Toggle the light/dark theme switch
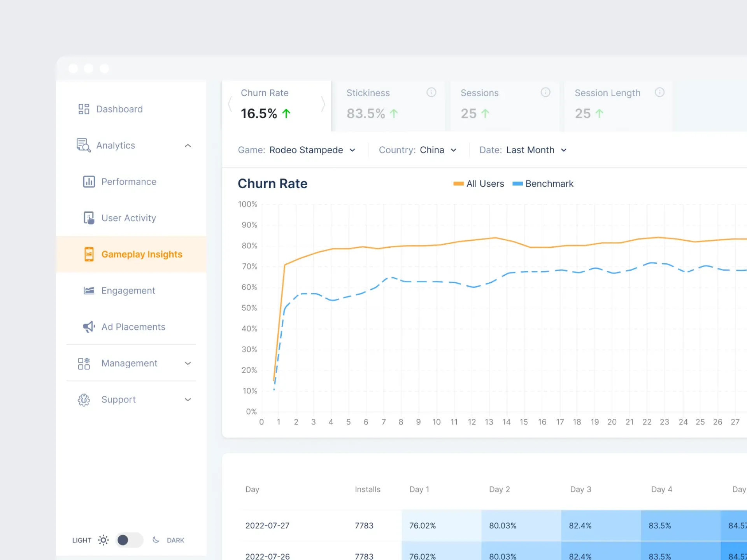The height and width of the screenshot is (560, 747). pos(130,540)
